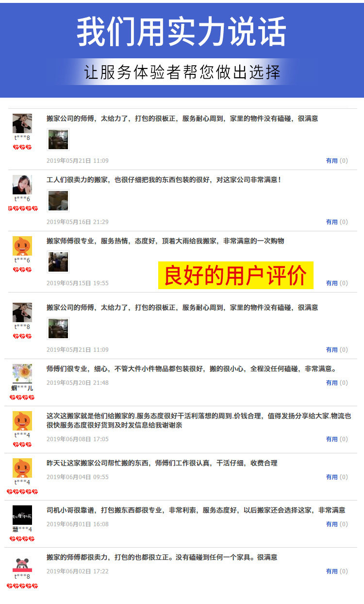Click the yellow 良好的用户评价 banner
The width and height of the screenshot is (364, 604).
point(236,276)
